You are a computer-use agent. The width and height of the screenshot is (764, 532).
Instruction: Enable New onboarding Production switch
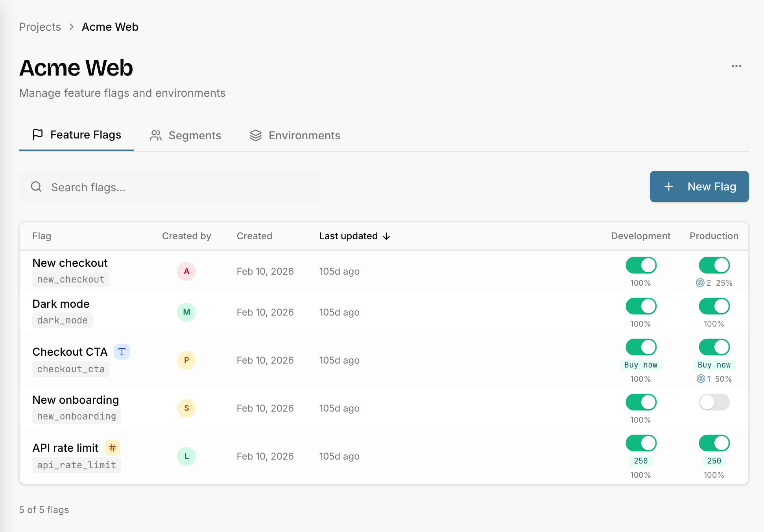[x=714, y=402]
